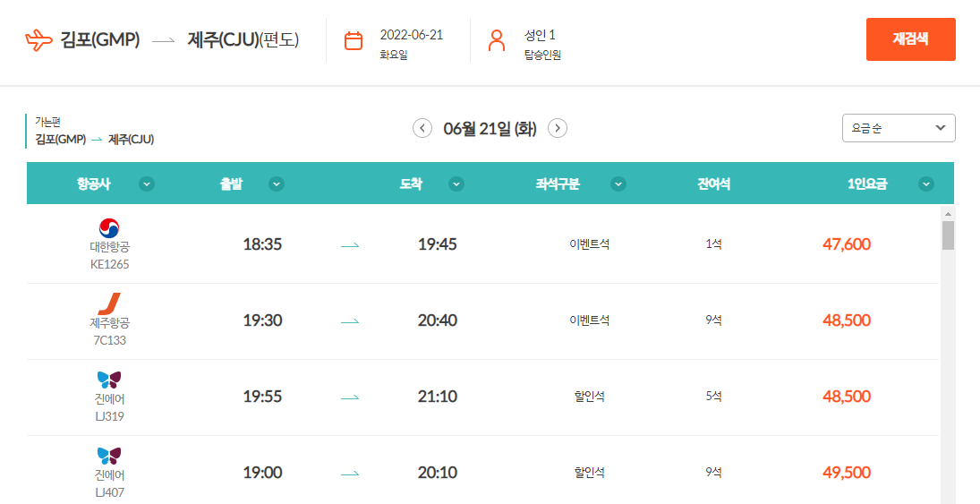
Task: Click the 7C133 flight number
Action: [x=109, y=341]
